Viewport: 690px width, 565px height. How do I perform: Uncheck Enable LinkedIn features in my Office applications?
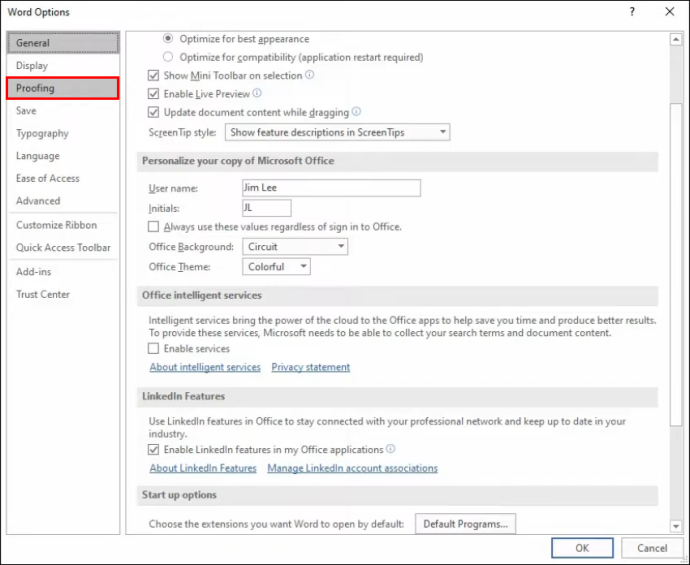[153, 450]
